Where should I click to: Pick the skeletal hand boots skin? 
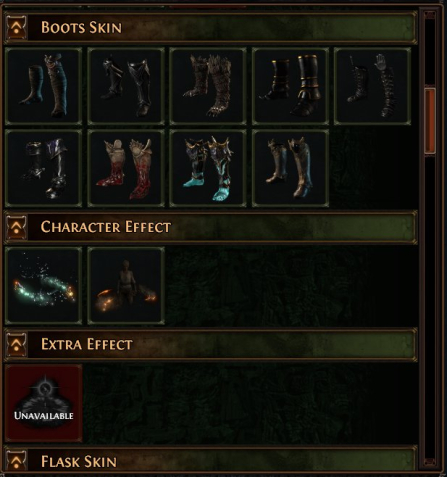coord(372,86)
